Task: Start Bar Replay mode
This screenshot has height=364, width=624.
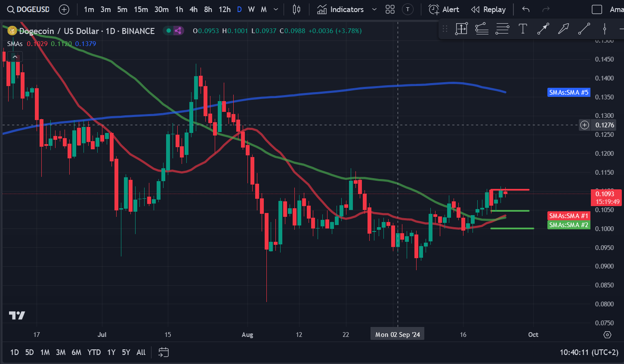Action: click(488, 9)
